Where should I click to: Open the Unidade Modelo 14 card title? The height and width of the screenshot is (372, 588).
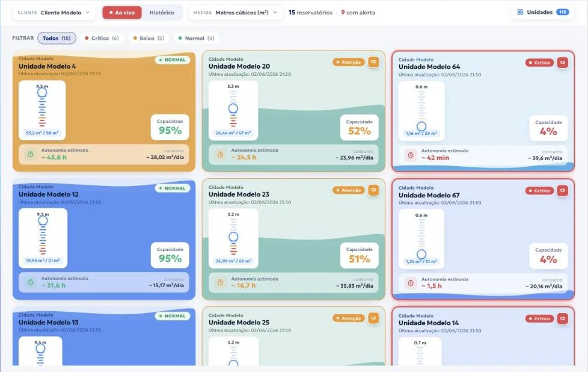(429, 323)
